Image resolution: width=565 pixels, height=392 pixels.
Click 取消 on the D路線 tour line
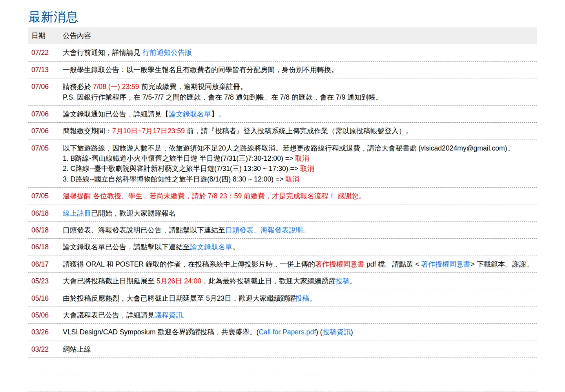pyautogui.click(x=292, y=179)
